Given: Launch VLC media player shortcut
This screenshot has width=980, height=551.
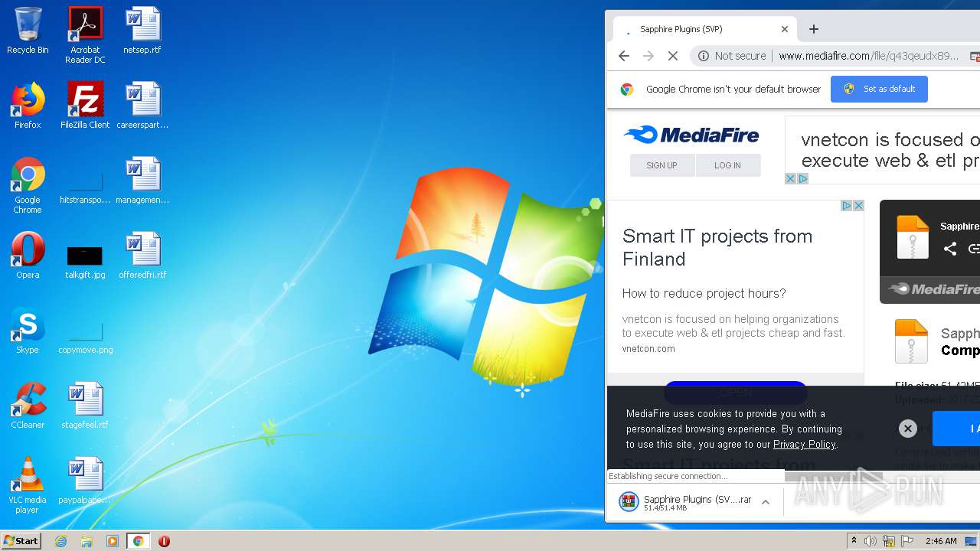Looking at the screenshot, I should pyautogui.click(x=28, y=485).
